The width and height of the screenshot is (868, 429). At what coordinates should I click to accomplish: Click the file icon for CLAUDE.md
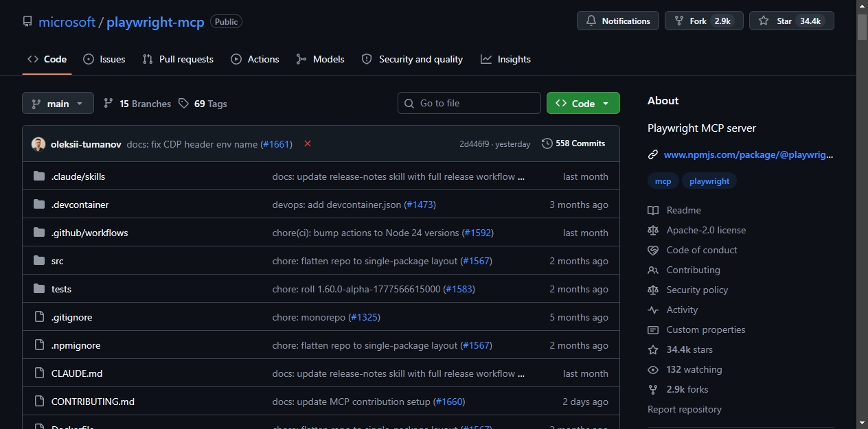click(x=39, y=373)
